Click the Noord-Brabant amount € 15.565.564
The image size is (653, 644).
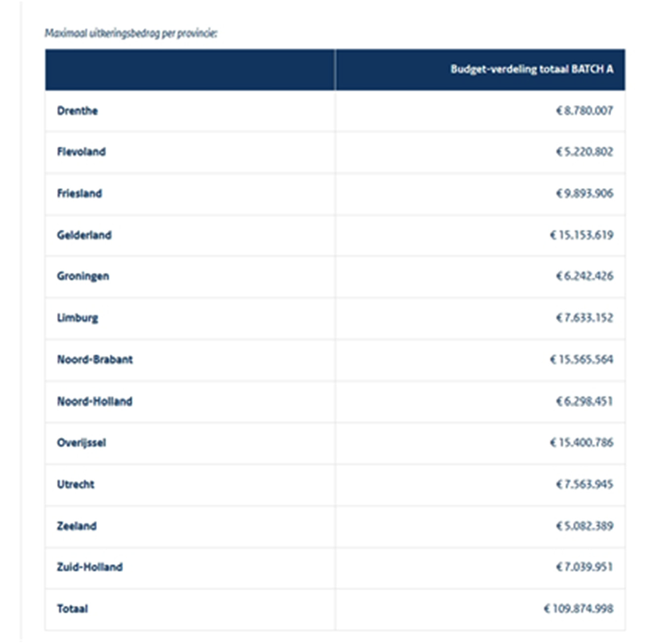(581, 359)
